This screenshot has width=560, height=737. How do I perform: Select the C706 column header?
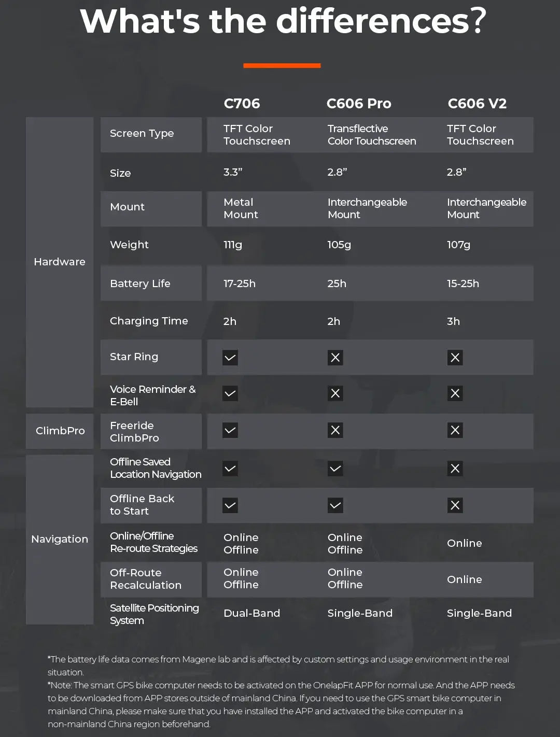point(242,104)
